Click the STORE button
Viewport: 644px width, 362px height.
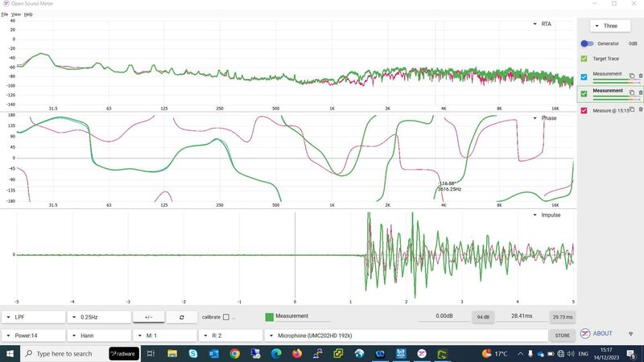tap(562, 335)
